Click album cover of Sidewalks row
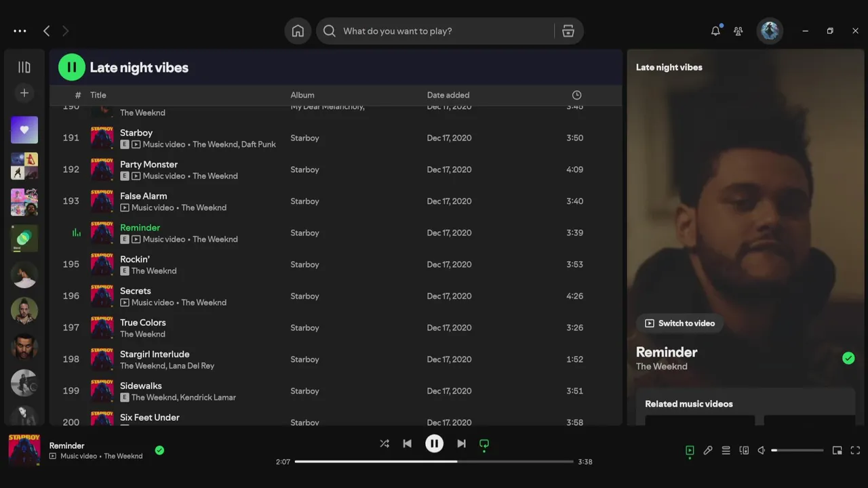Viewport: 868px width, 488px height. click(102, 391)
